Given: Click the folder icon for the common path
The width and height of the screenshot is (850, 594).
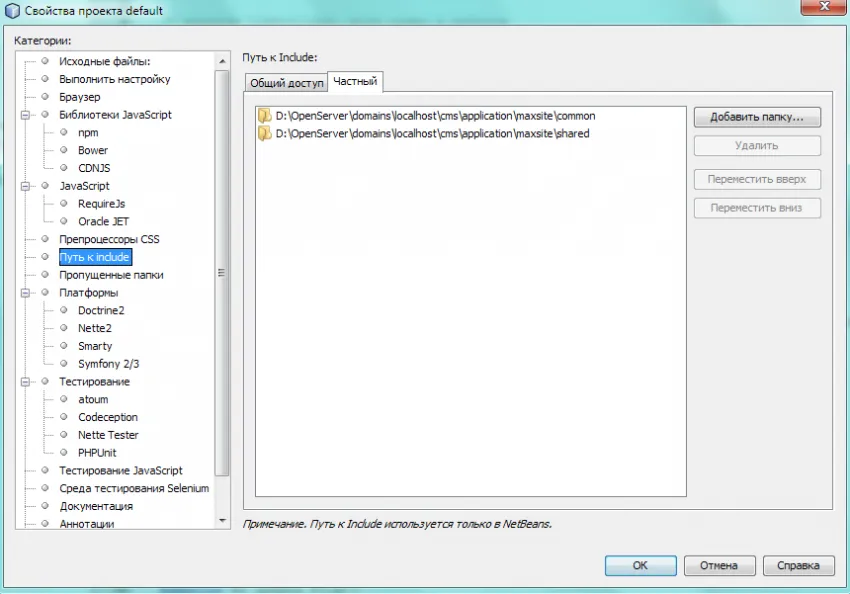Looking at the screenshot, I should tap(264, 116).
